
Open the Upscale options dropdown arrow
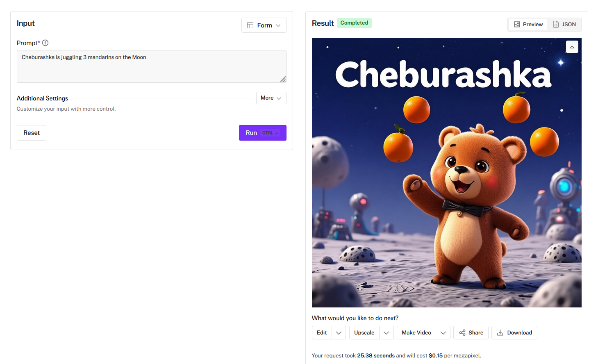[386, 333]
